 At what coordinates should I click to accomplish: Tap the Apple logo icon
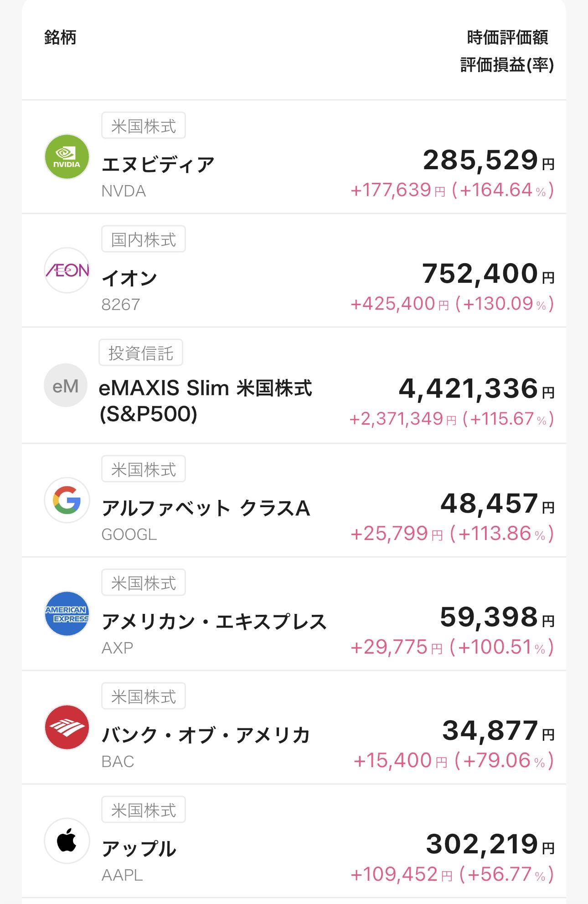(67, 841)
